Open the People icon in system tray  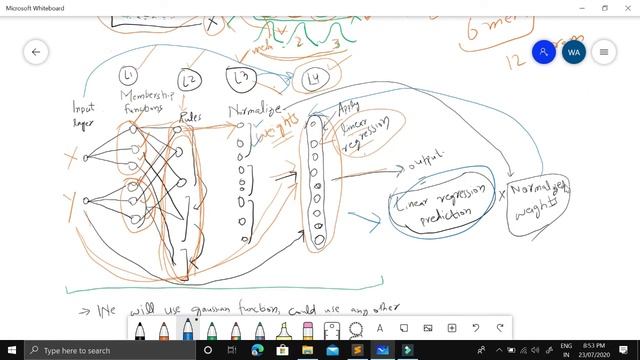coord(482,350)
